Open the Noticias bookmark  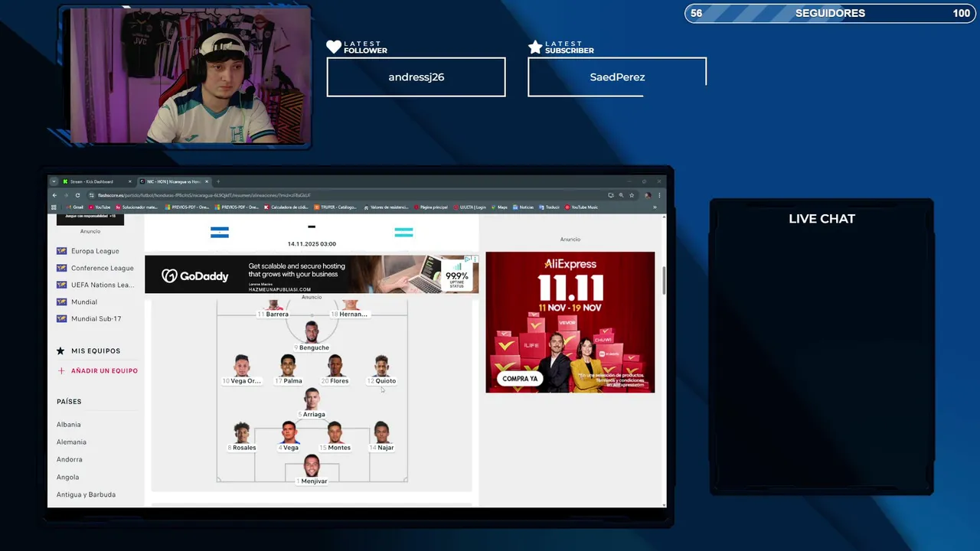[x=524, y=207]
